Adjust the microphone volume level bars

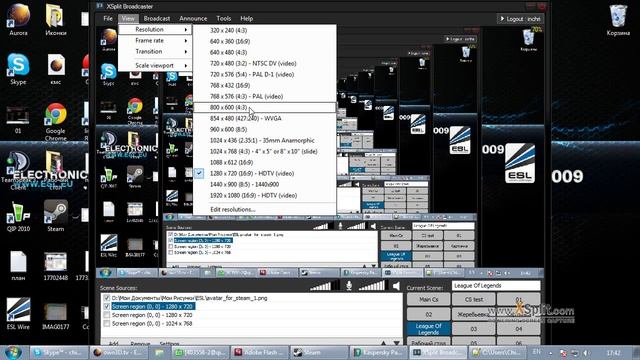point(324,286)
